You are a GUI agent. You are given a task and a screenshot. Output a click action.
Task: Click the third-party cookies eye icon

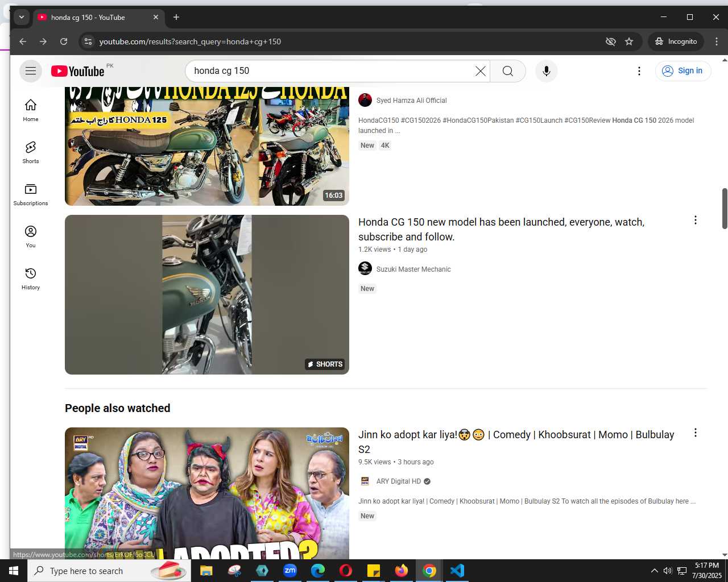[611, 41]
